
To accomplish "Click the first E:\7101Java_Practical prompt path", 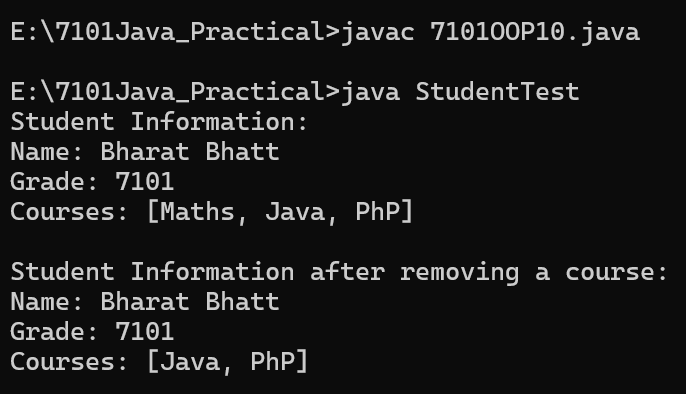I will (x=175, y=33).
